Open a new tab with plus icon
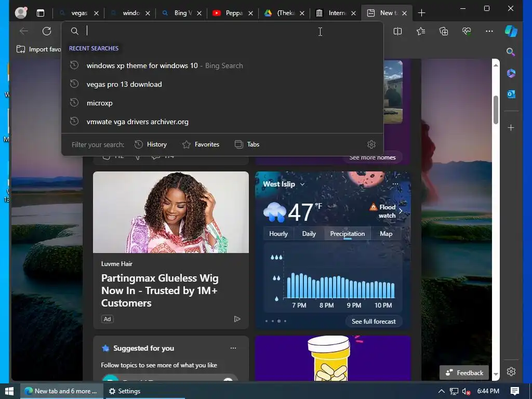The width and height of the screenshot is (532, 399). 421,13
